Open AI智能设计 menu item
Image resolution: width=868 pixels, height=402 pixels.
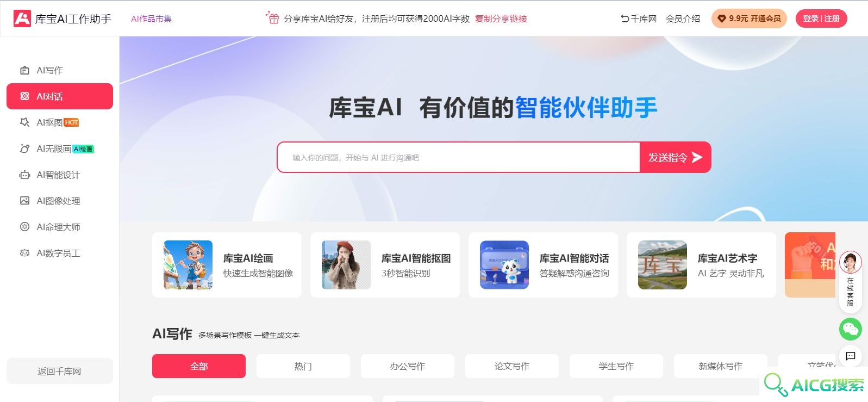coord(60,175)
